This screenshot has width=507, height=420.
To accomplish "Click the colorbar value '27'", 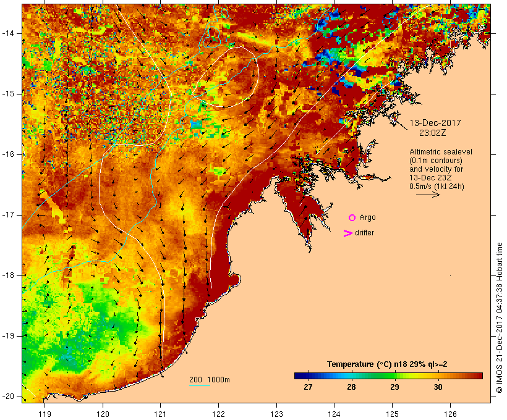I will [308, 387].
